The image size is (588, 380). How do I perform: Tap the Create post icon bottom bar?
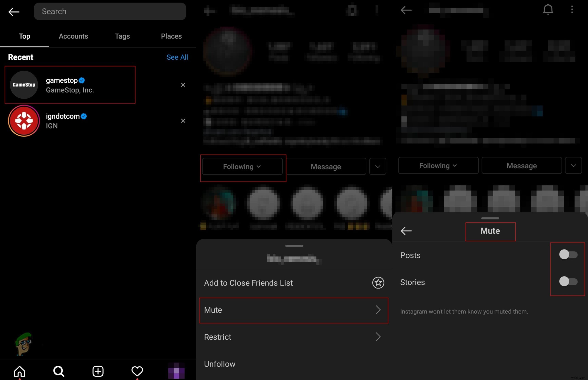click(97, 371)
